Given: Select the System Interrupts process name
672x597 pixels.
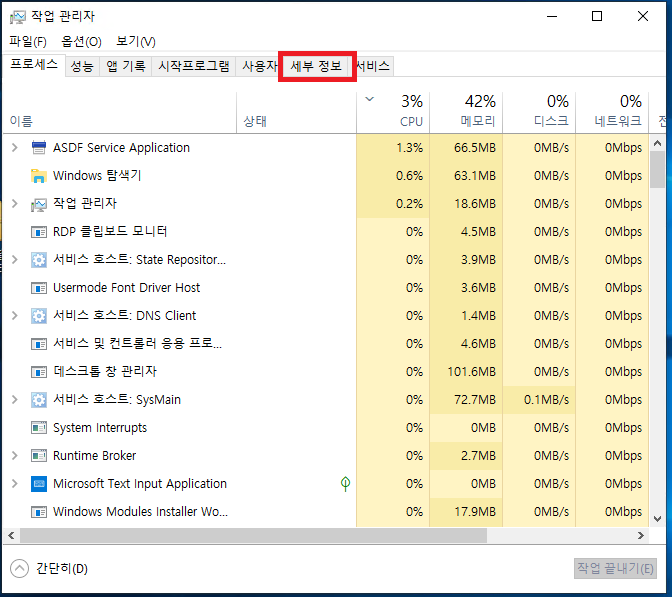Looking at the screenshot, I should coord(100,428).
